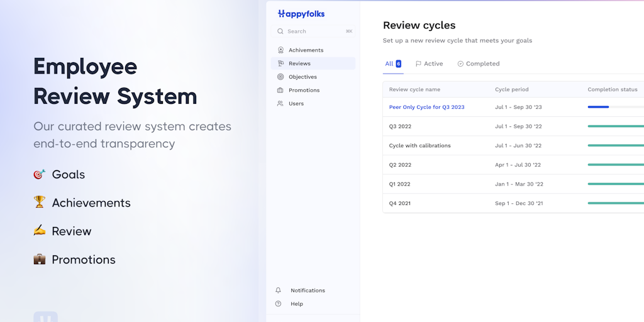644x322 pixels.
Task: Click the Review cycles heading
Action: pos(419,25)
